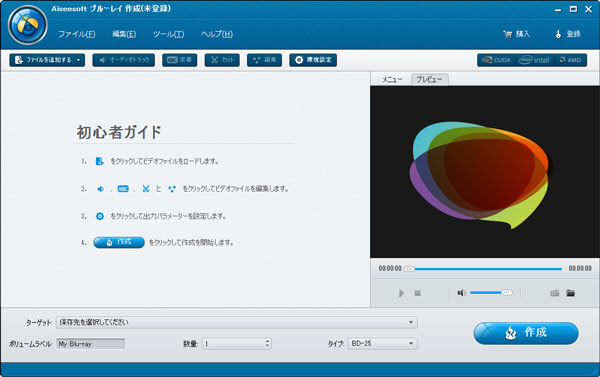Click the Aiseesoft application logo
Screen dimensions: 600x377
point(28,25)
